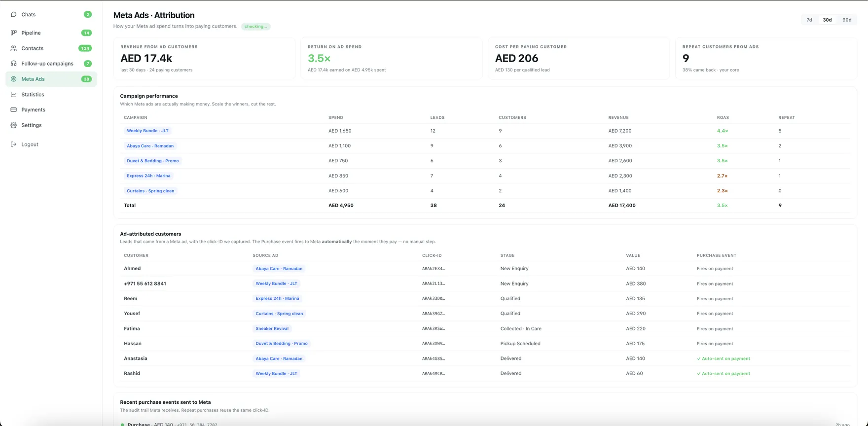Click the "Collected · In Care" stage
Screen dimensions: 868x426
point(521,329)
